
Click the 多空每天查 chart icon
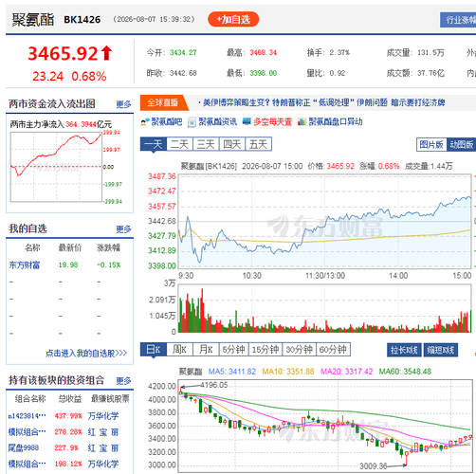pyautogui.click(x=247, y=121)
